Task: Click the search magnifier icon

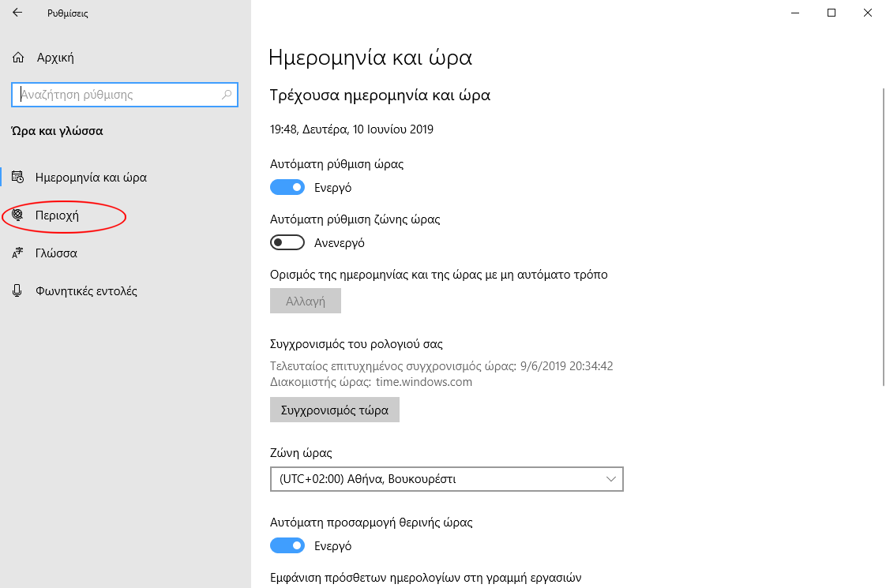Action: (227, 95)
